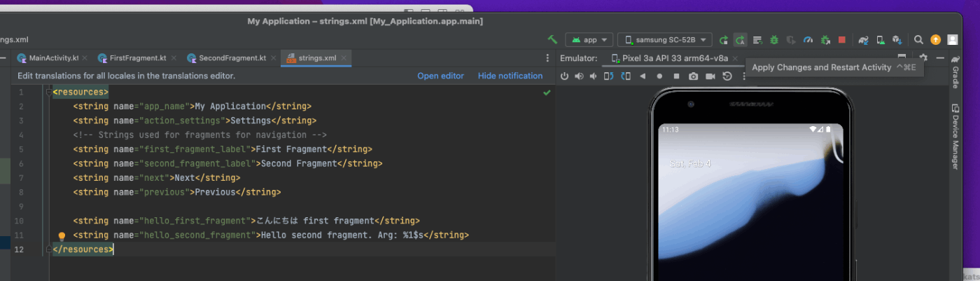Open the Emulator panel settings gear

[x=923, y=58]
